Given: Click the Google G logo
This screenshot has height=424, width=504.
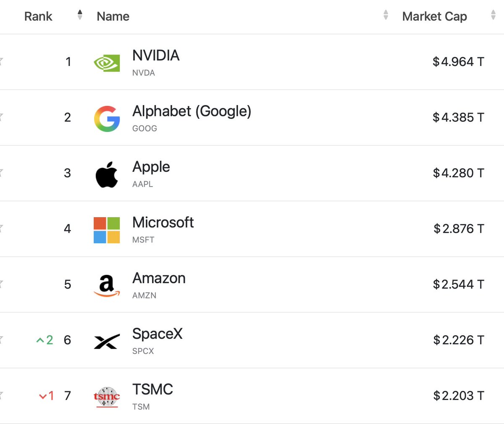Looking at the screenshot, I should click(x=107, y=119).
